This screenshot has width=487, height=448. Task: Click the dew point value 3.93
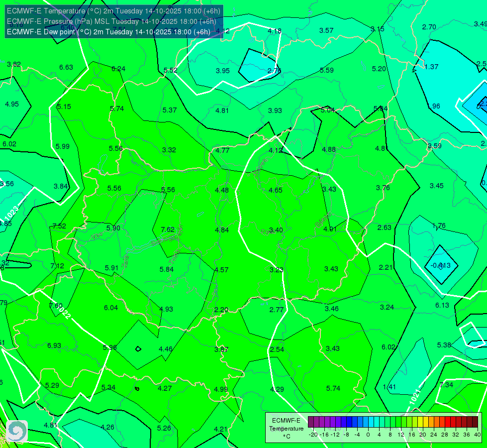(275, 111)
